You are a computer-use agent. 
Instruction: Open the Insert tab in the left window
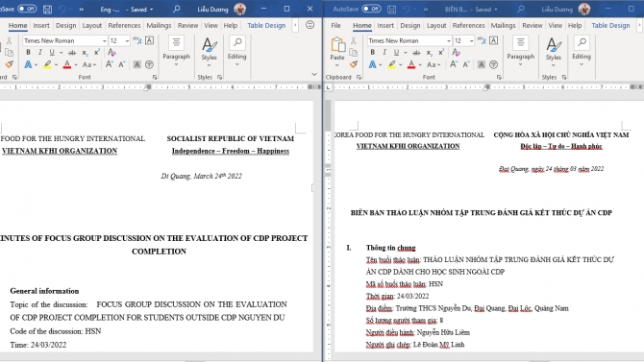pos(41,25)
